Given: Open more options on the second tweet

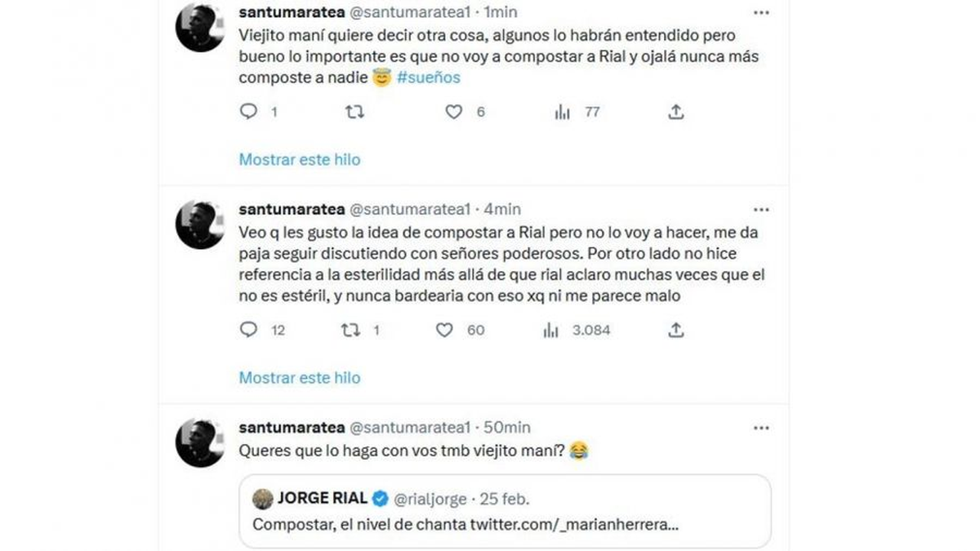Looking at the screenshot, I should point(762,209).
